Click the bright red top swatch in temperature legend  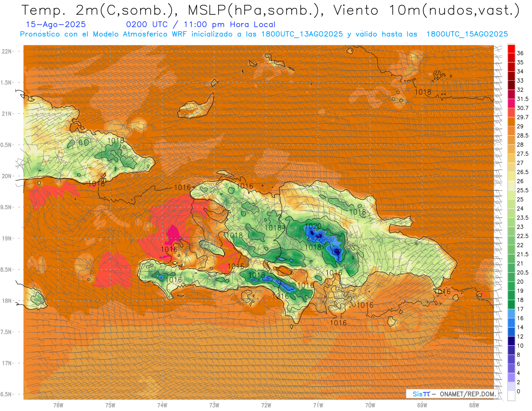511,48
